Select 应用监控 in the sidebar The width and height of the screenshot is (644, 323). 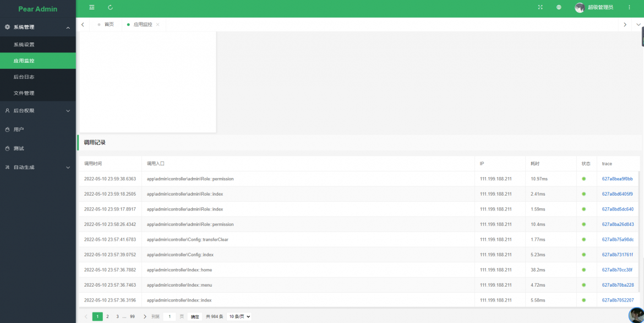coord(38,61)
